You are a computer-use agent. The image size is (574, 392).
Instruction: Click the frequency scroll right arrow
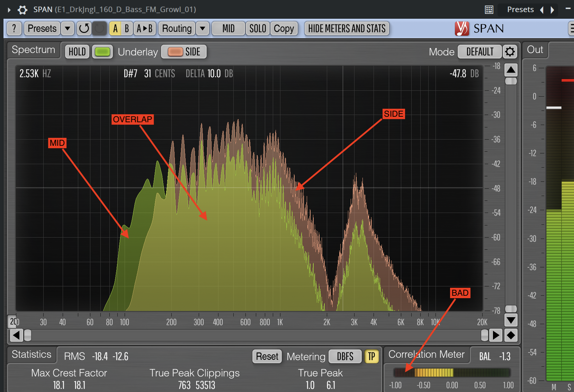coord(496,335)
